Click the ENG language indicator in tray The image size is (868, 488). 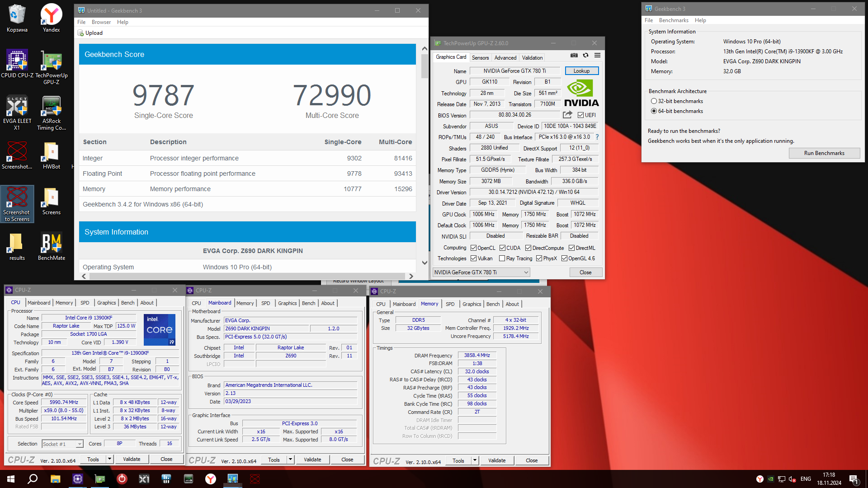pyautogui.click(x=806, y=479)
